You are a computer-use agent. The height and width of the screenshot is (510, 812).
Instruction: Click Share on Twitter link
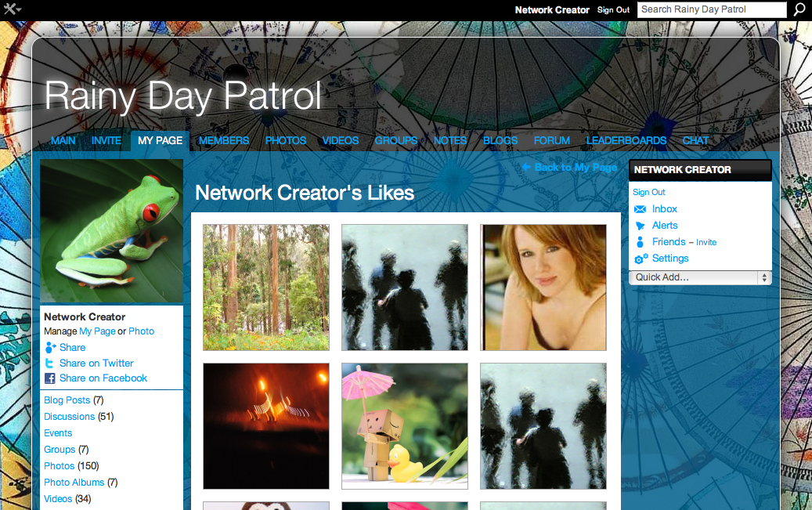tap(96, 364)
